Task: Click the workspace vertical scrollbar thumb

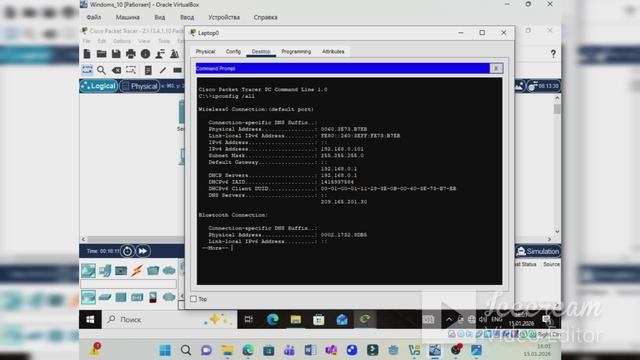Action: pyautogui.click(x=557, y=109)
